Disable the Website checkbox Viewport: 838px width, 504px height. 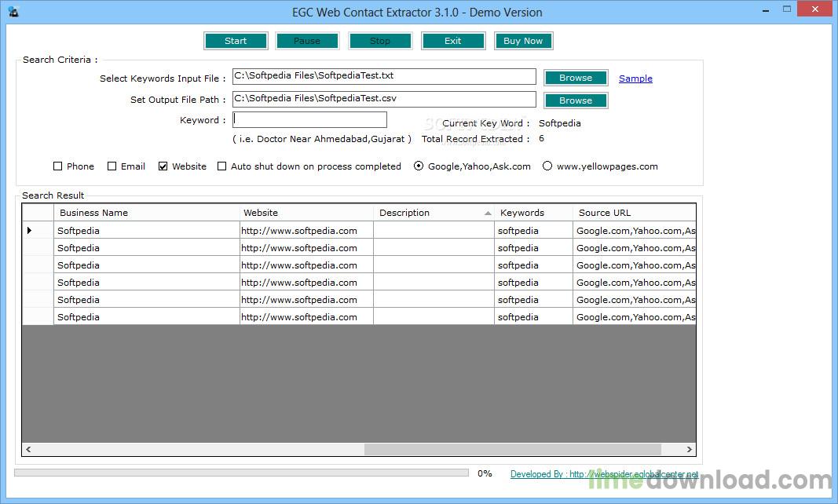[x=163, y=166]
